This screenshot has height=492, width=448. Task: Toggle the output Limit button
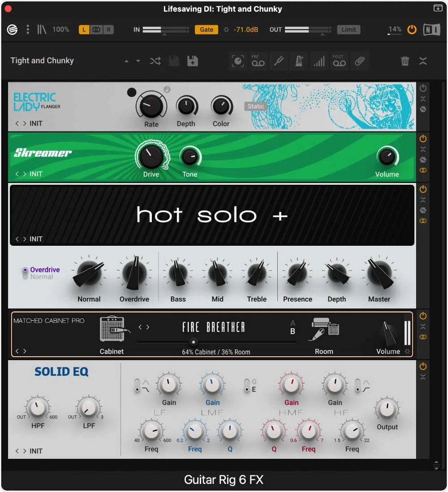pos(349,30)
